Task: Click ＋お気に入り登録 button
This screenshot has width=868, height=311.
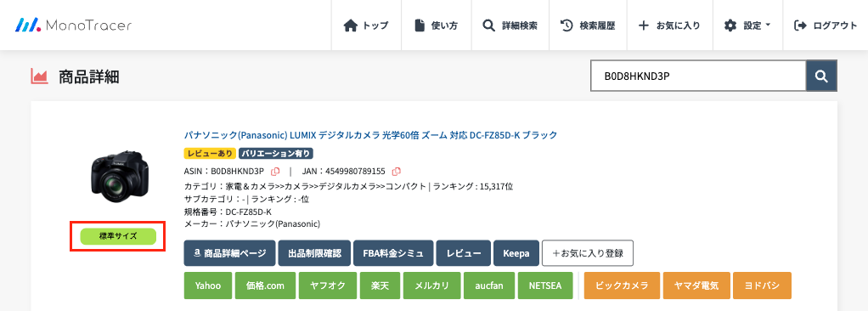Action: pos(588,253)
